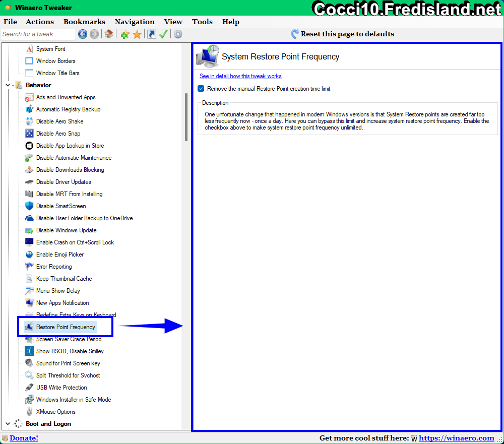This screenshot has width=504, height=444.
Task: Click Disable Aero Snap icon
Action: (x=29, y=134)
